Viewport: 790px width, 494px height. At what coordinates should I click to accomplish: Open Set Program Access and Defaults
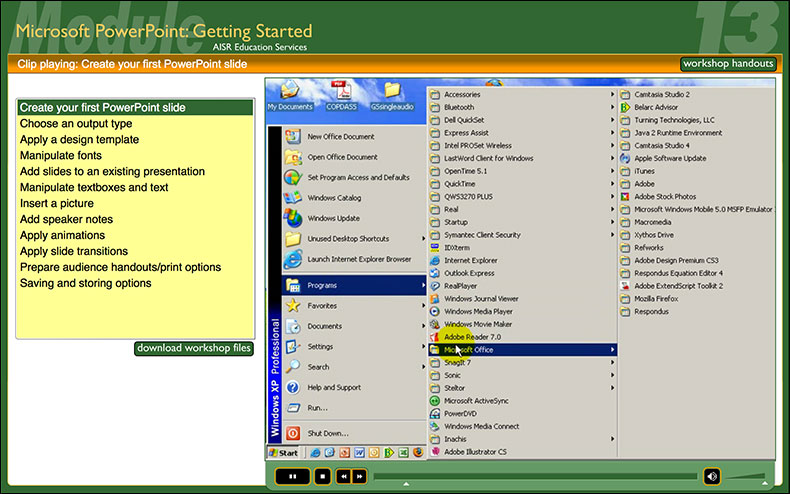tap(354, 177)
